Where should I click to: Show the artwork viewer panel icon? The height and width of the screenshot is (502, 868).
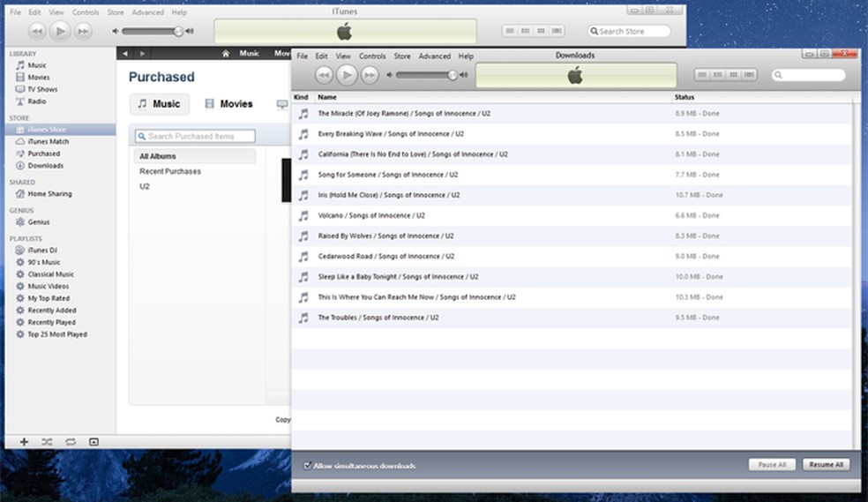[x=94, y=441]
